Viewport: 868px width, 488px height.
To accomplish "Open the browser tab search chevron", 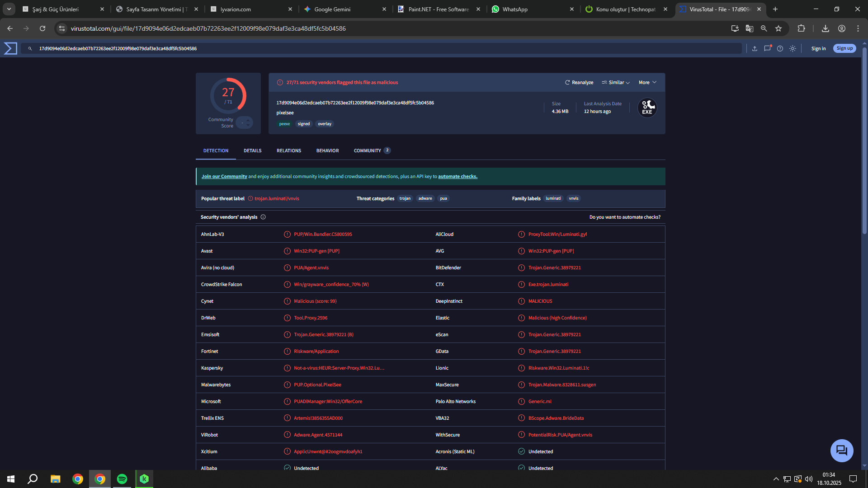I will 9,9.
